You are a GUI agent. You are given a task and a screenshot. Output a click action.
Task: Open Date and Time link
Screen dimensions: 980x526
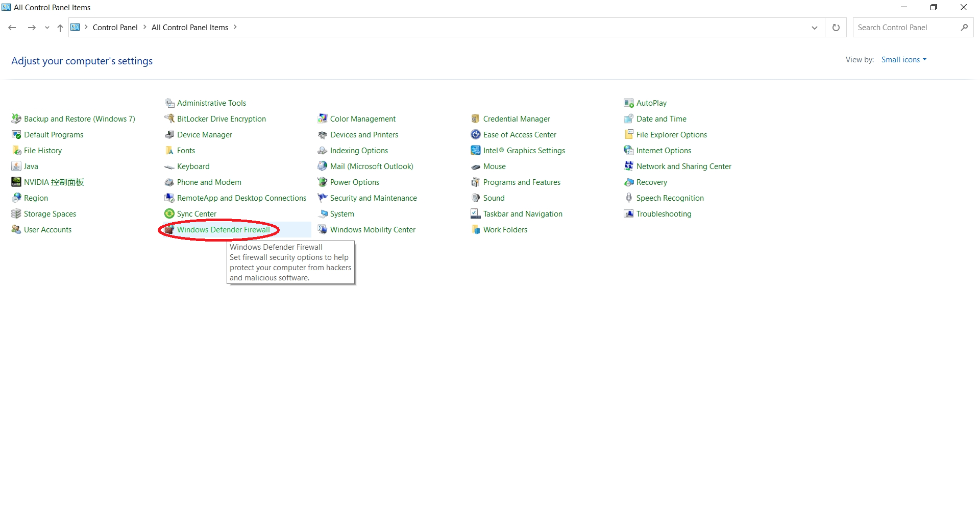coord(661,119)
